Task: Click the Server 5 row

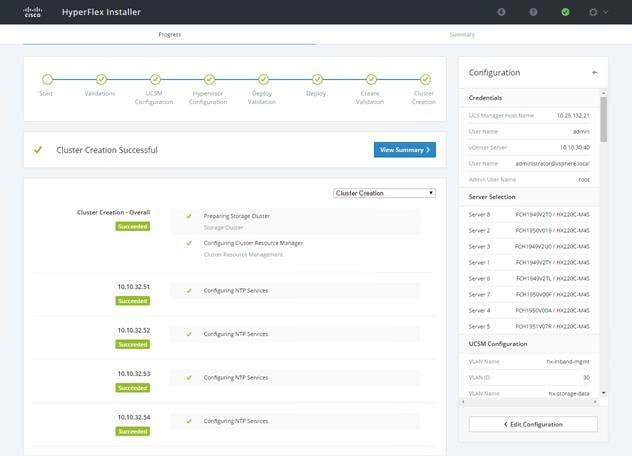Action: (x=529, y=327)
